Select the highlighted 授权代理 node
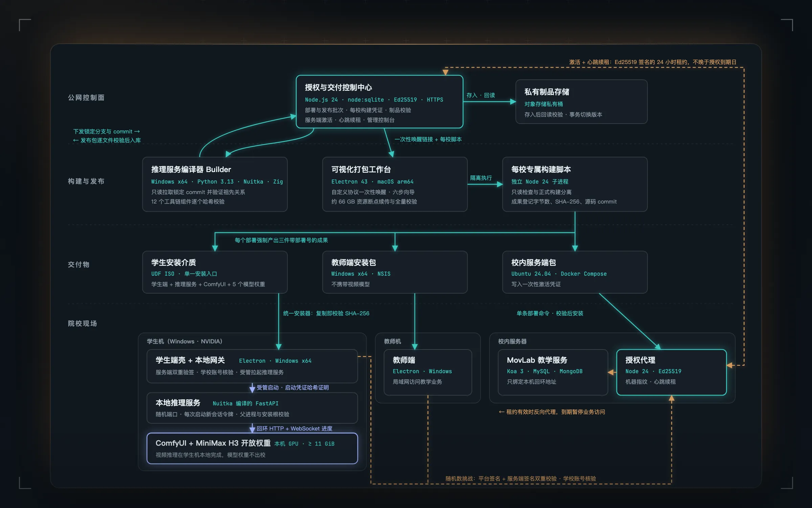 click(671, 372)
